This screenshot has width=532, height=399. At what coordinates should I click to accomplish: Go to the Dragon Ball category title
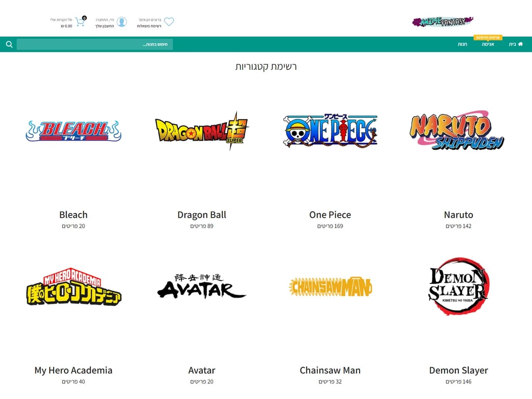coord(202,215)
